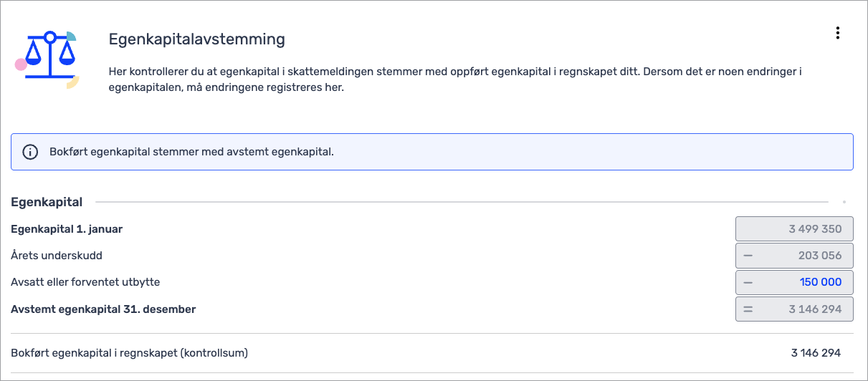Viewport: 868px width, 381px height.
Task: Collapse the Egenkapital section heading
Action: click(47, 203)
